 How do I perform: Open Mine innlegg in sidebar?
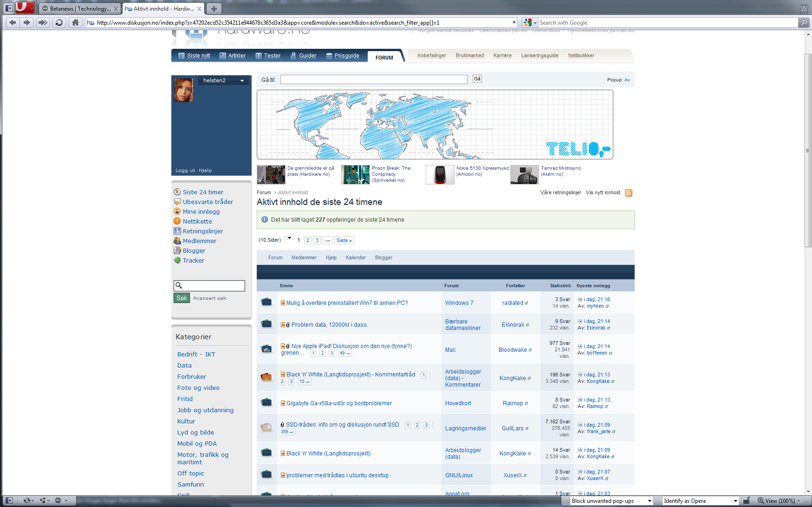coord(201,211)
